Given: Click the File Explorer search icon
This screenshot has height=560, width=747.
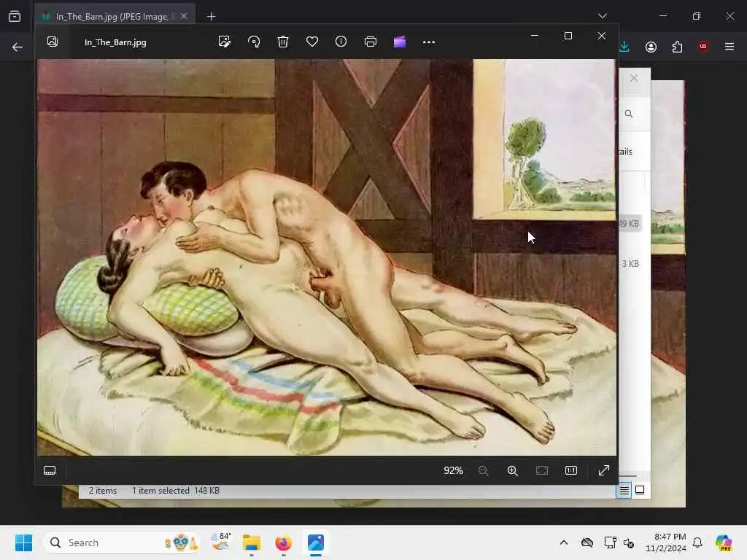Looking at the screenshot, I should [x=629, y=114].
